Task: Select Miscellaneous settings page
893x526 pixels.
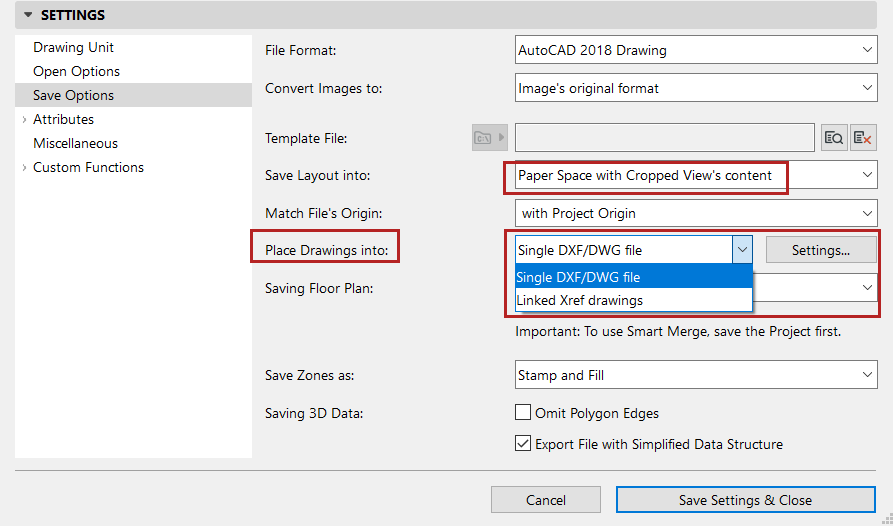Action: 76,144
